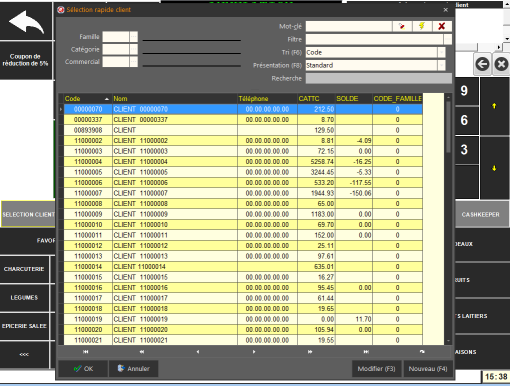
Task: Click the ellipsis button next to Commercial field
Action: (133, 62)
